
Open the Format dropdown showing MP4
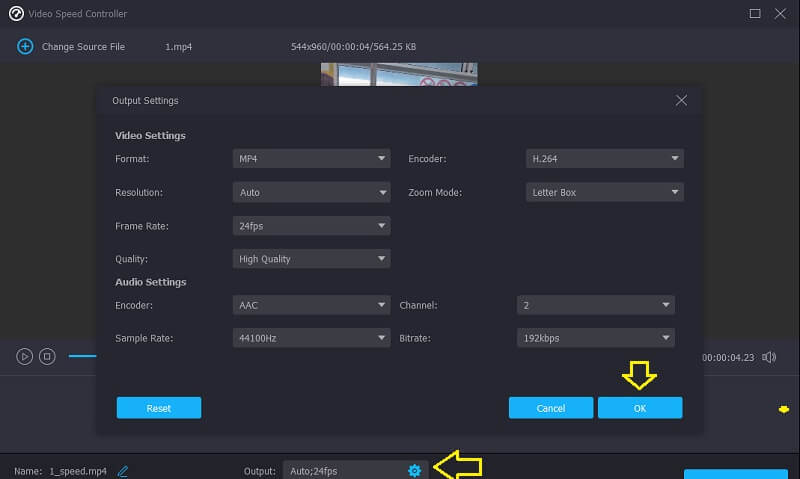click(310, 159)
